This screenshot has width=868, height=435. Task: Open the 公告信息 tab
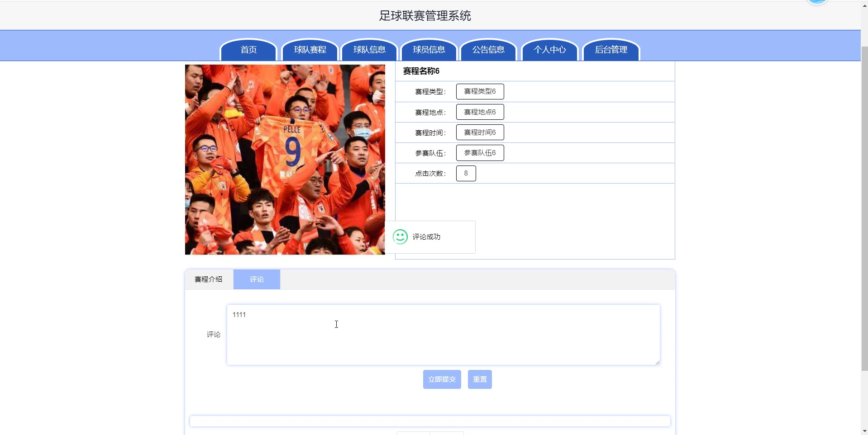coord(488,50)
